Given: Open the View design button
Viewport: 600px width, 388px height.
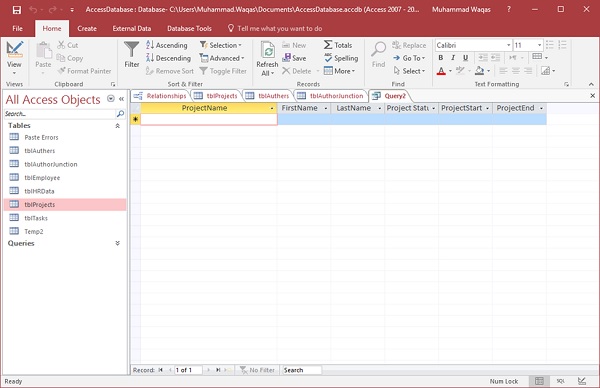Looking at the screenshot, I should tap(14, 57).
